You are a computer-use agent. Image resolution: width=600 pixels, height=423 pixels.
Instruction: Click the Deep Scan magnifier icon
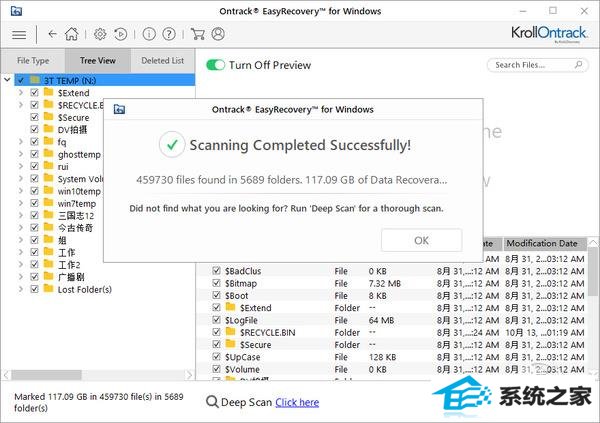pos(212,402)
